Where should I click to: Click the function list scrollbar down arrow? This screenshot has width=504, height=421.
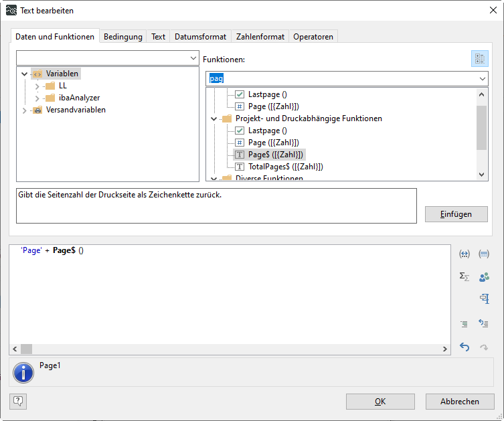pyautogui.click(x=481, y=175)
